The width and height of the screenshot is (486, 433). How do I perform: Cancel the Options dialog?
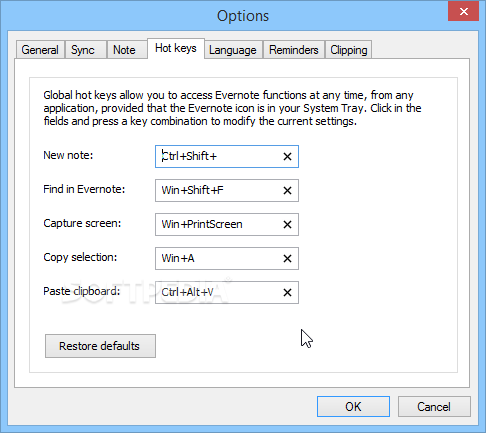[x=434, y=407]
